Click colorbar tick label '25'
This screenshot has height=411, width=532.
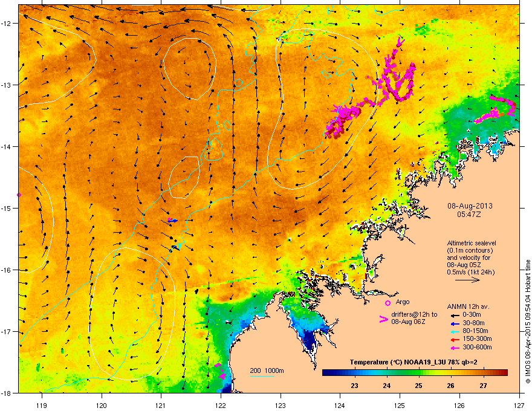418,386
